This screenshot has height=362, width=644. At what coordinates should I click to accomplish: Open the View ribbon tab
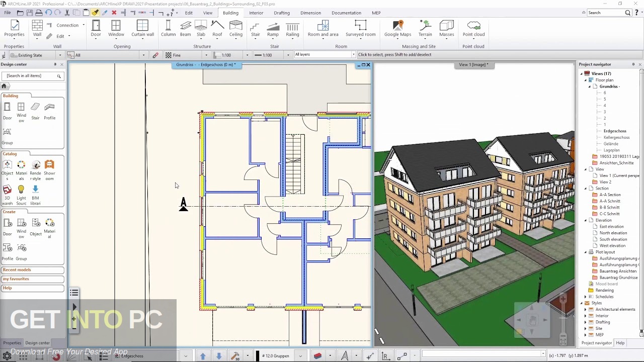(x=207, y=13)
